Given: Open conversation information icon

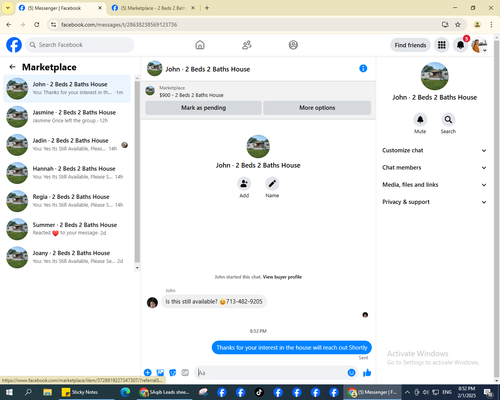Looking at the screenshot, I should 363,68.
